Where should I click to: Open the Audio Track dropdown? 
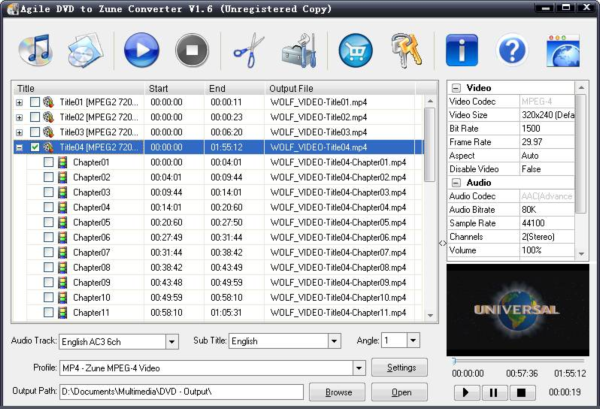click(171, 342)
